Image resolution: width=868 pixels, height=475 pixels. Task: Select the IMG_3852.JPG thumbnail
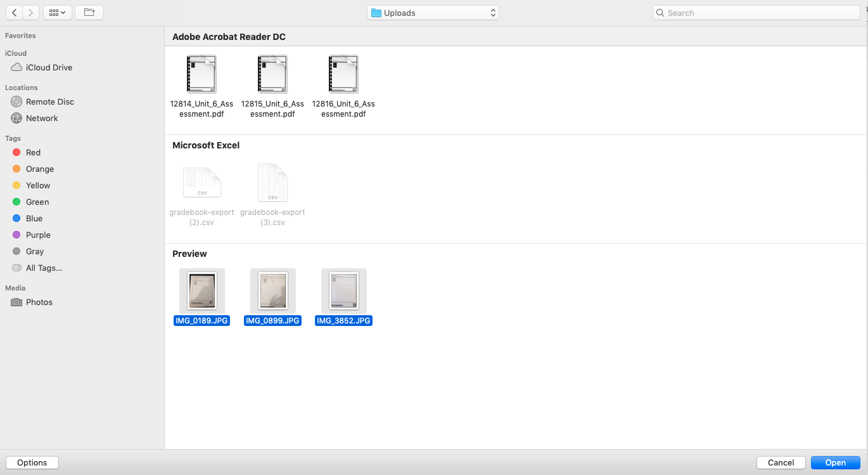coord(343,290)
